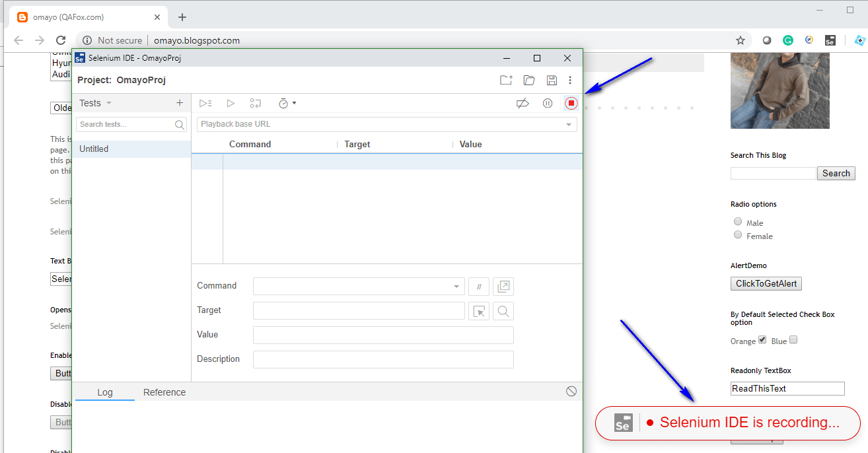
Task: Add a new test with the plus icon
Action: pyautogui.click(x=179, y=103)
